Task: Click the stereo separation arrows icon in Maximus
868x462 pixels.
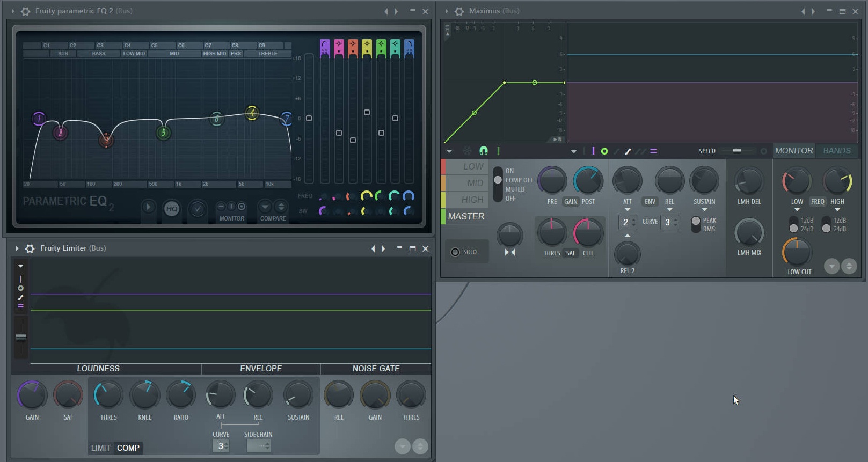Action: (x=510, y=252)
